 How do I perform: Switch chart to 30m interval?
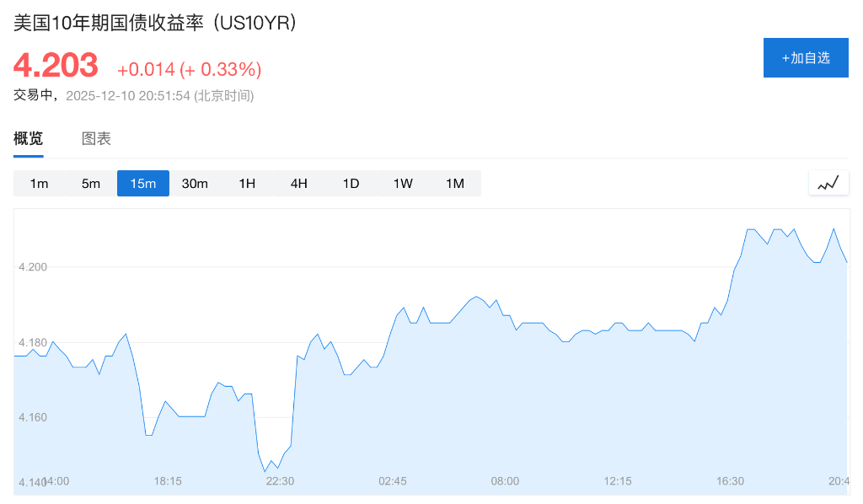[x=195, y=184]
